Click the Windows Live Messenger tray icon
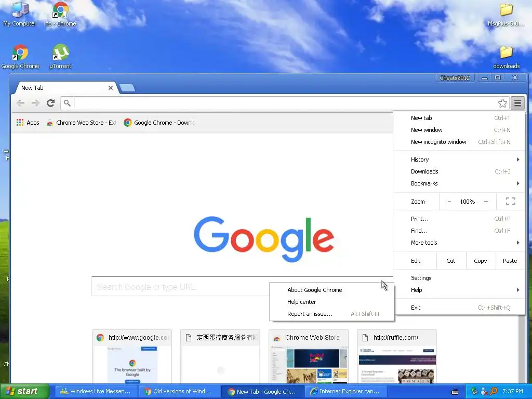 tap(484, 391)
